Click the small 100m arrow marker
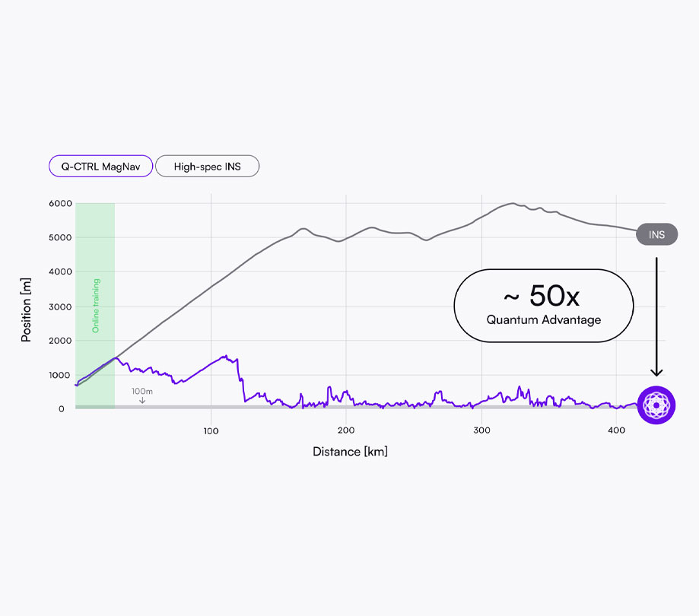 142,401
